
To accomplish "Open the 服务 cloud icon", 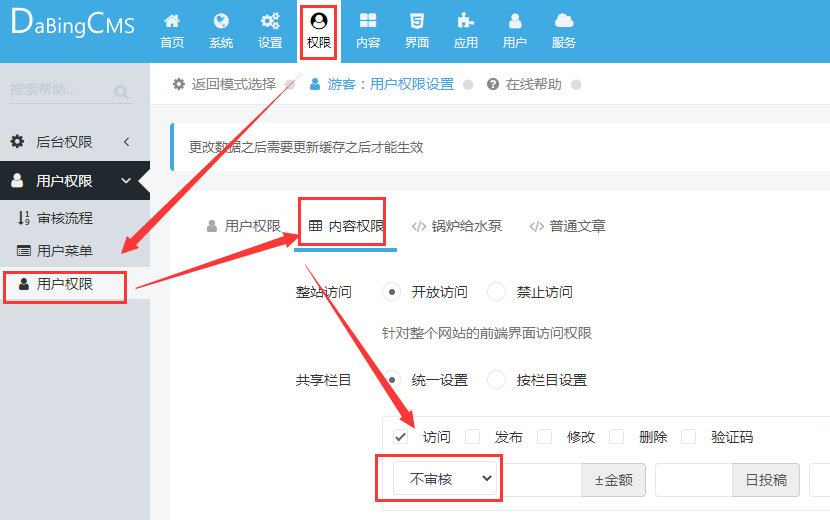I will tap(564, 21).
